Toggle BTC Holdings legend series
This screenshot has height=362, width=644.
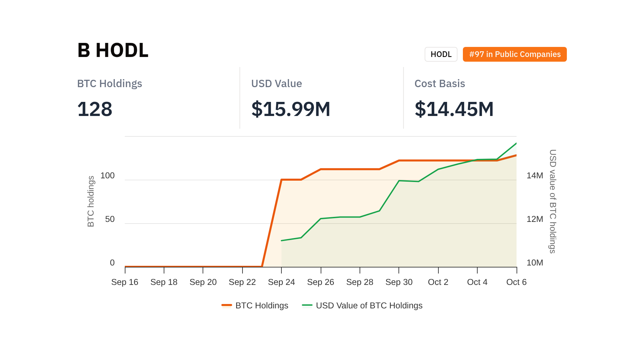(262, 305)
